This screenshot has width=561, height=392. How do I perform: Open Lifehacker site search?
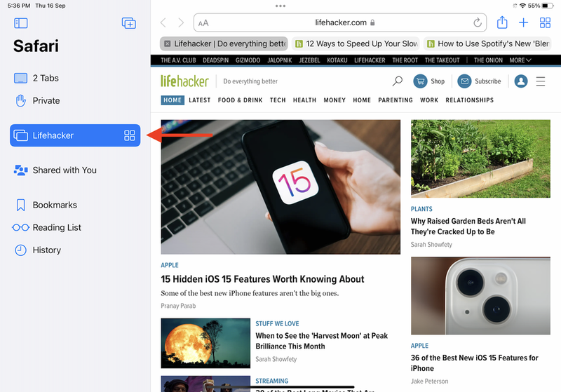[x=398, y=81]
